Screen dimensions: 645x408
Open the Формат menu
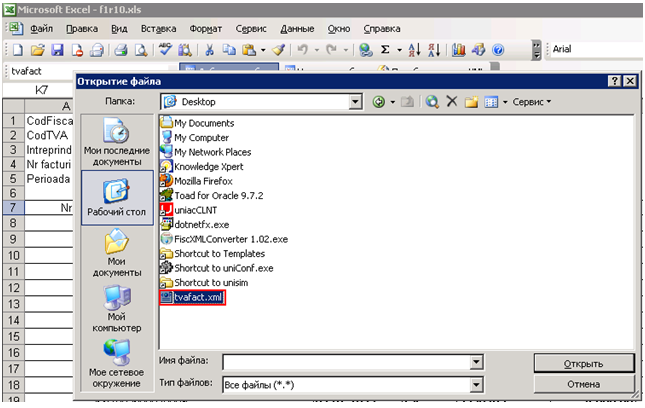205,29
